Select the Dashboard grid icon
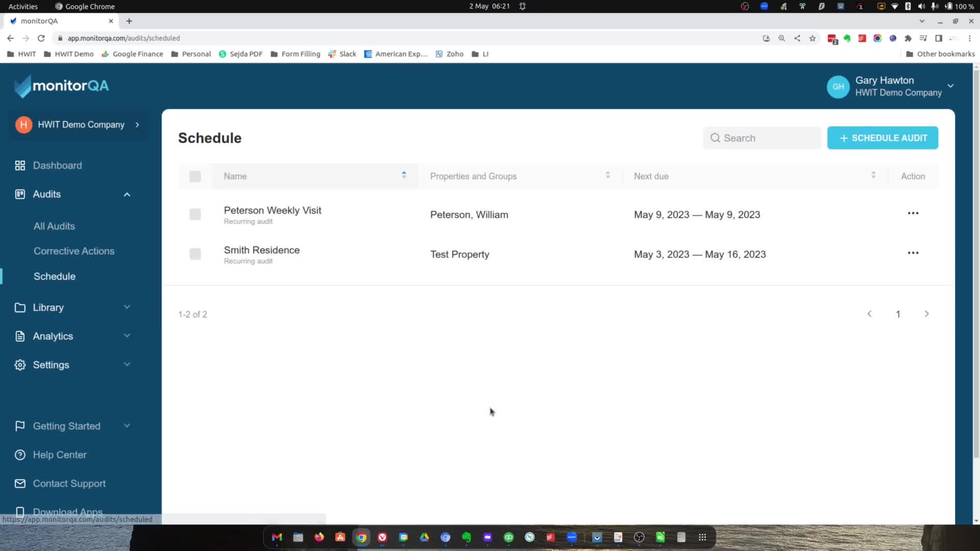The image size is (980, 551). click(x=19, y=165)
